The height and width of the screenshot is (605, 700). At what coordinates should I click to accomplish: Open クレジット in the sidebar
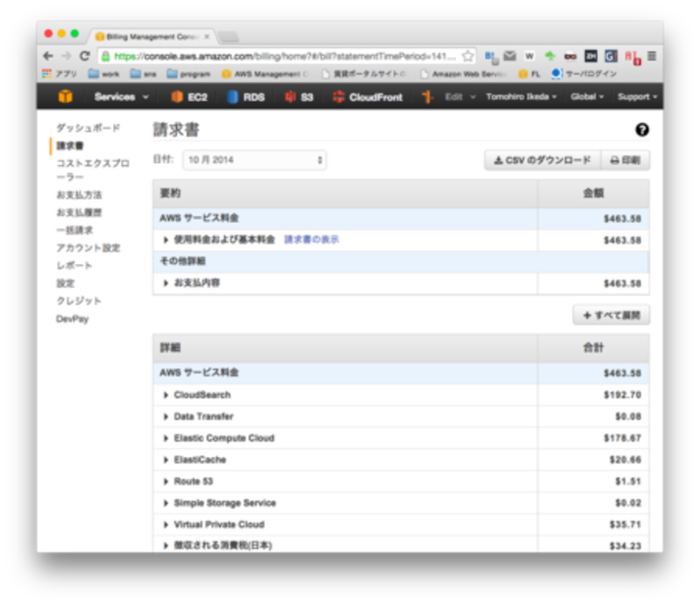click(x=79, y=301)
